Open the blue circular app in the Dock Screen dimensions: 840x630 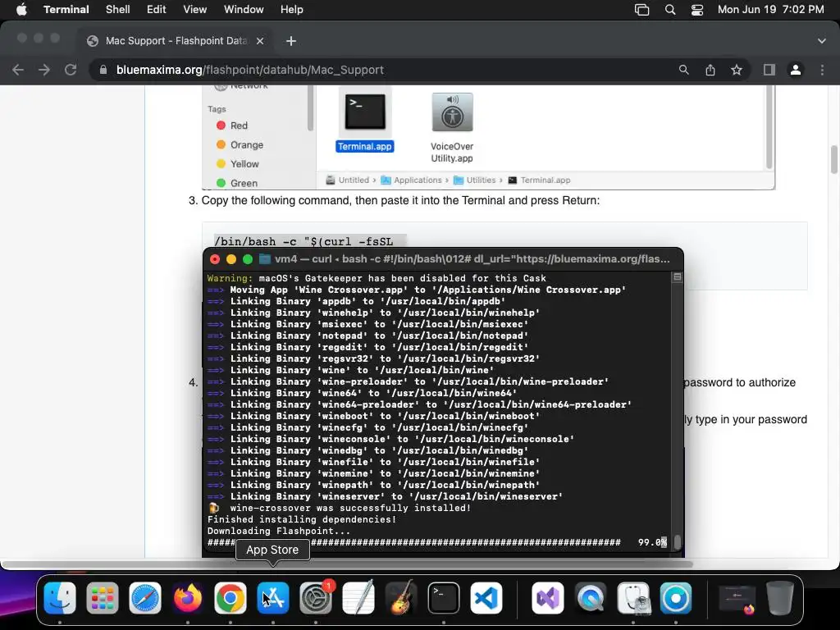point(676,598)
